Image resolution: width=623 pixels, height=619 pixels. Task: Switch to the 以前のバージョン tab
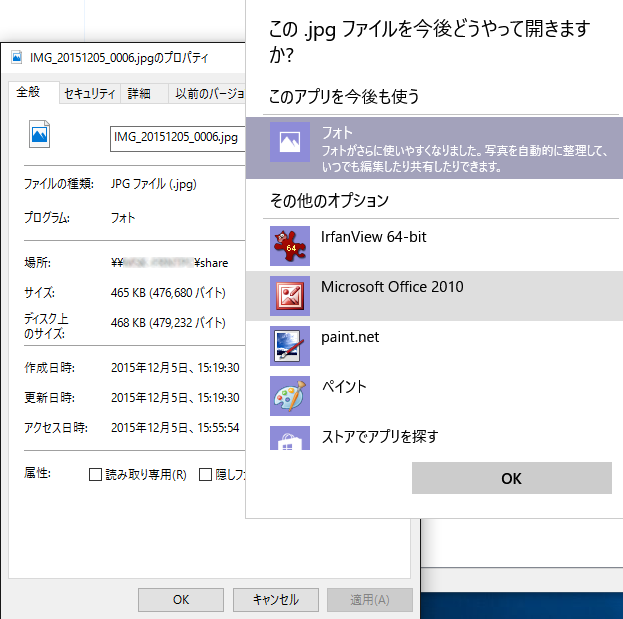207,94
